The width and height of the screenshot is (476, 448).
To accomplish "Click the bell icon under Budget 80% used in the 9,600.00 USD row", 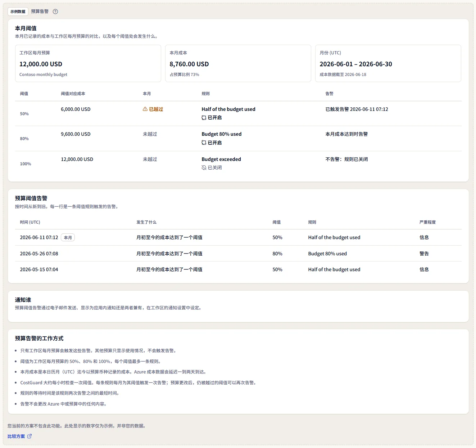I will [204, 143].
